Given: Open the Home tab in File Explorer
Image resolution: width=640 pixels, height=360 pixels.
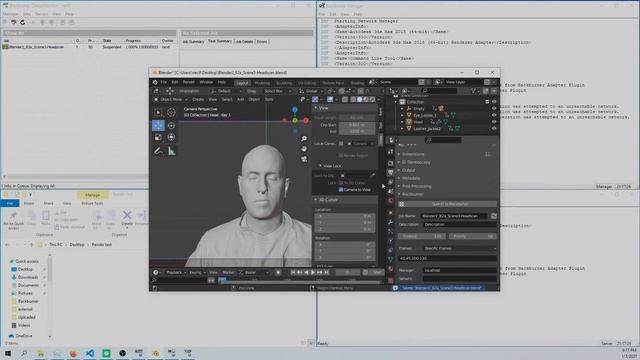Looking at the screenshot, I should click(x=29, y=203).
